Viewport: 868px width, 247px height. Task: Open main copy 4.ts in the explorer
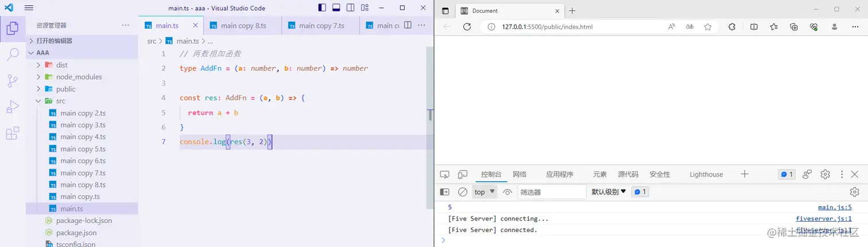82,137
